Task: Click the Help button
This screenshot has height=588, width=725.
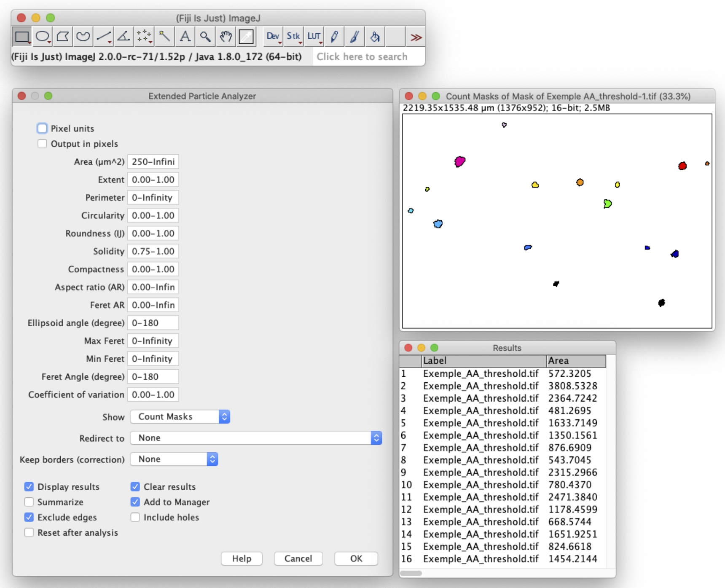Action: (242, 558)
